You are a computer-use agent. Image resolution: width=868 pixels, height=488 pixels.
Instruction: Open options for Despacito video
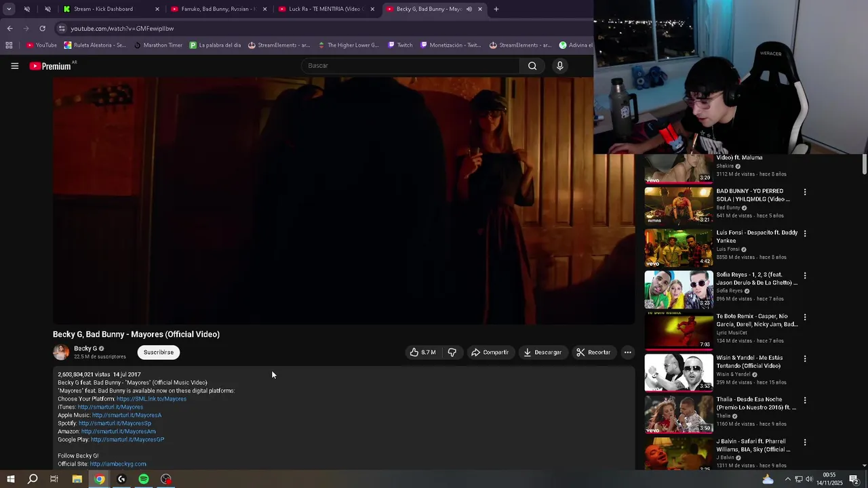(805, 233)
